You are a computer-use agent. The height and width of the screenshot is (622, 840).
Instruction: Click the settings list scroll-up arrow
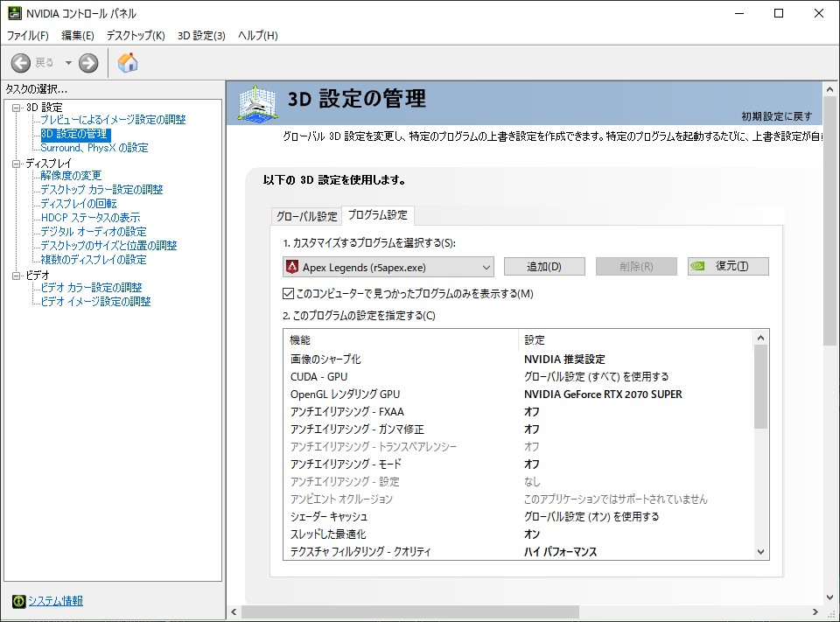(x=760, y=338)
